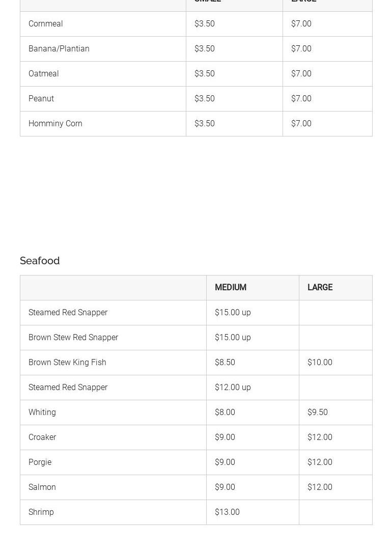The width and height of the screenshot is (392, 551).
Task: Click LARGE column header in Seafood table
Action: pyautogui.click(x=320, y=288)
